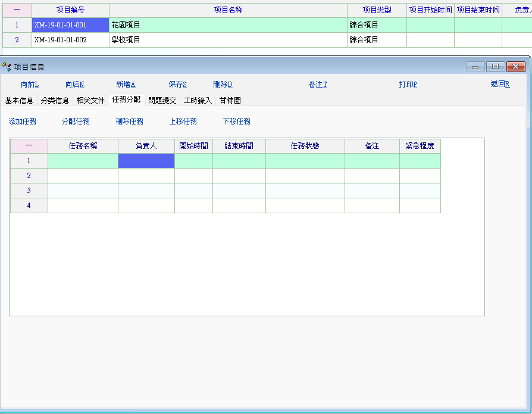Screen dimensions: 532x414
Task: Open the 备注T remarks option
Action: [x=318, y=85]
